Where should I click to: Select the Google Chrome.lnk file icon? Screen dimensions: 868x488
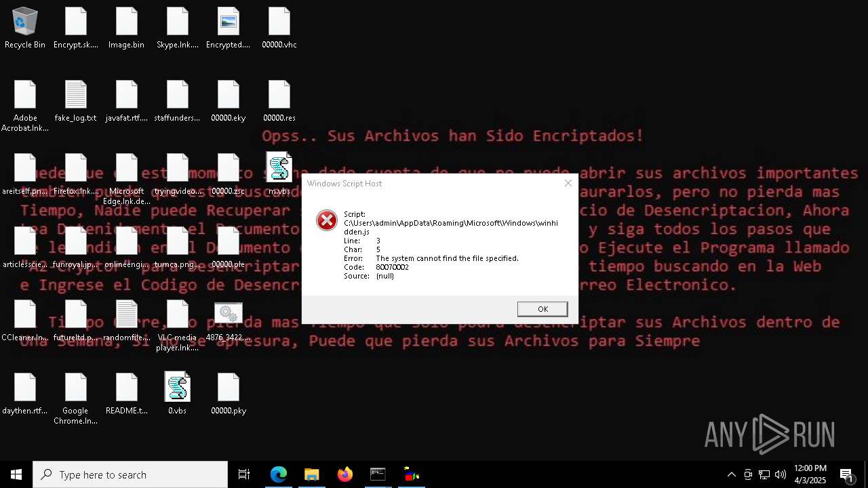[x=76, y=399]
